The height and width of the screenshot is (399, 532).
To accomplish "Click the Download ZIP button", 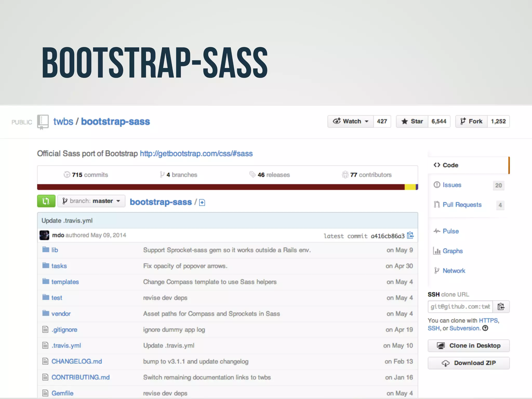I will pyautogui.click(x=469, y=363).
